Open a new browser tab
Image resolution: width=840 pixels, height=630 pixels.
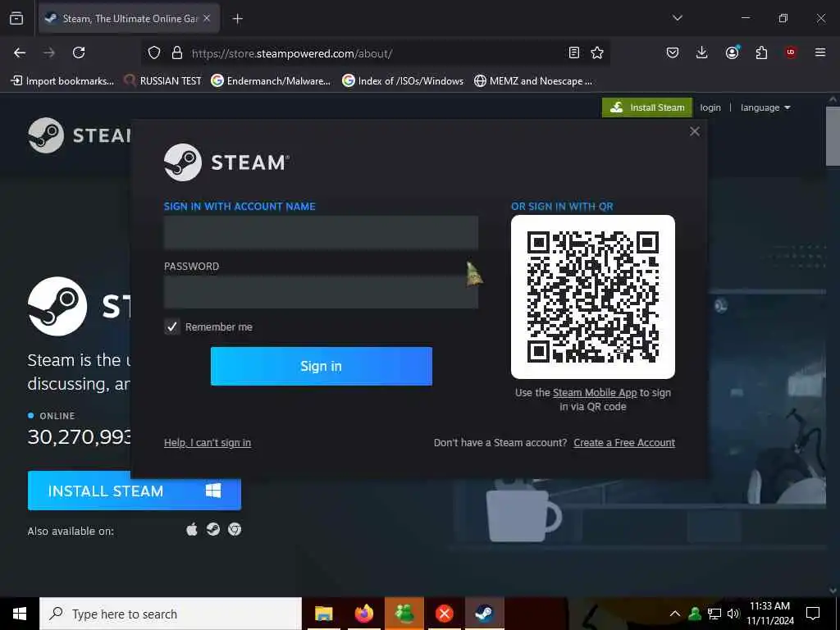[237, 19]
